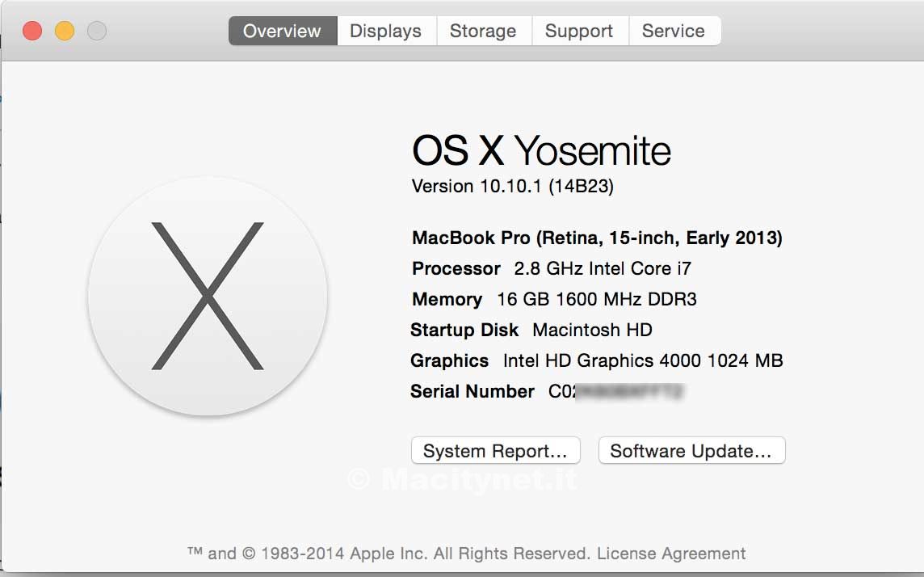Click the Processor 2.8 GHz line

[x=552, y=268]
